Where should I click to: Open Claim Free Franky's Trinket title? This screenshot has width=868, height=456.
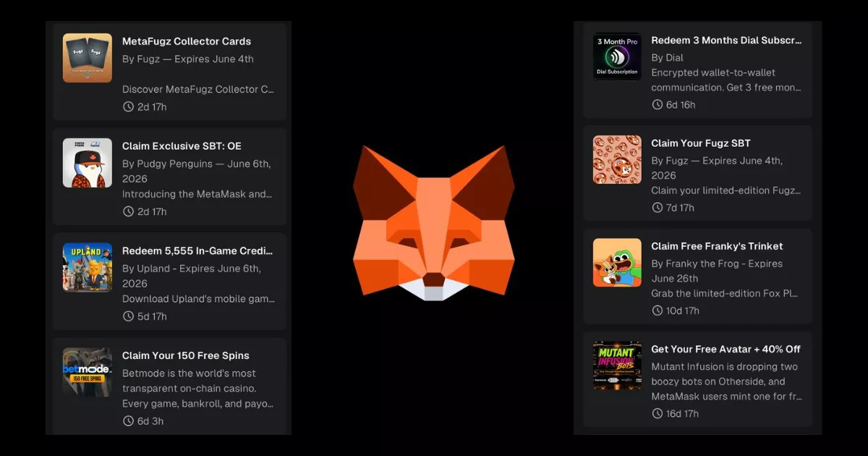click(x=717, y=246)
